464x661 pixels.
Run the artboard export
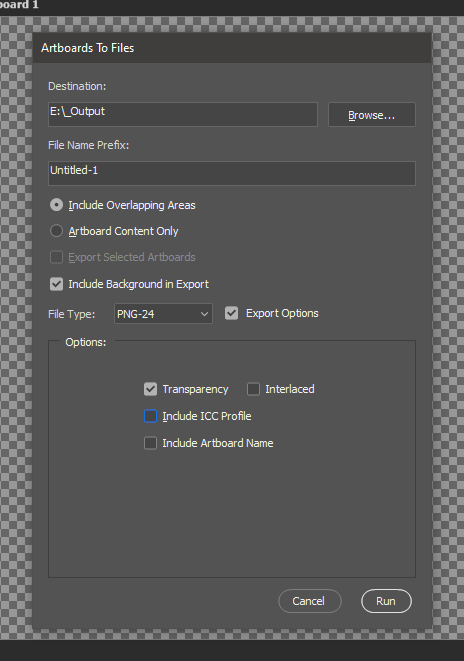tap(386, 601)
